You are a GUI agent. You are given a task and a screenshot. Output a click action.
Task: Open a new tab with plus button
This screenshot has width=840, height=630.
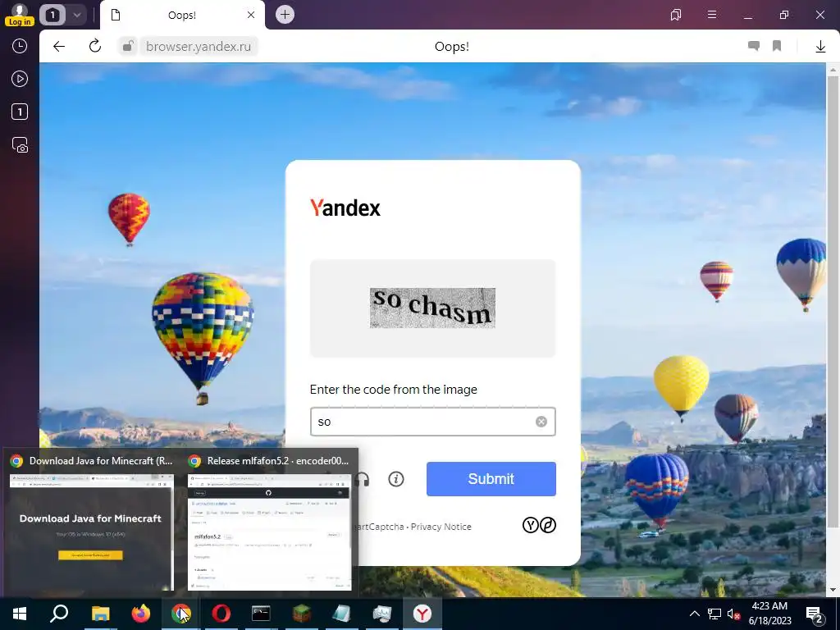285,15
